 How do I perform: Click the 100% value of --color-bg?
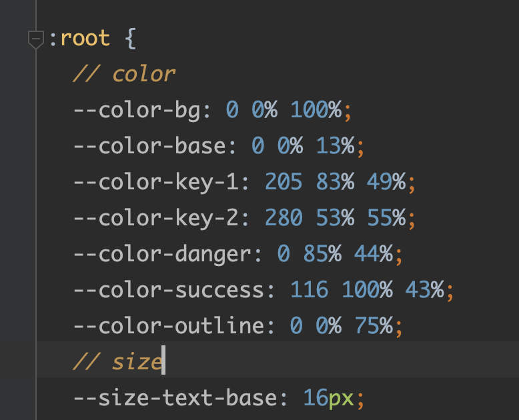[x=316, y=110]
